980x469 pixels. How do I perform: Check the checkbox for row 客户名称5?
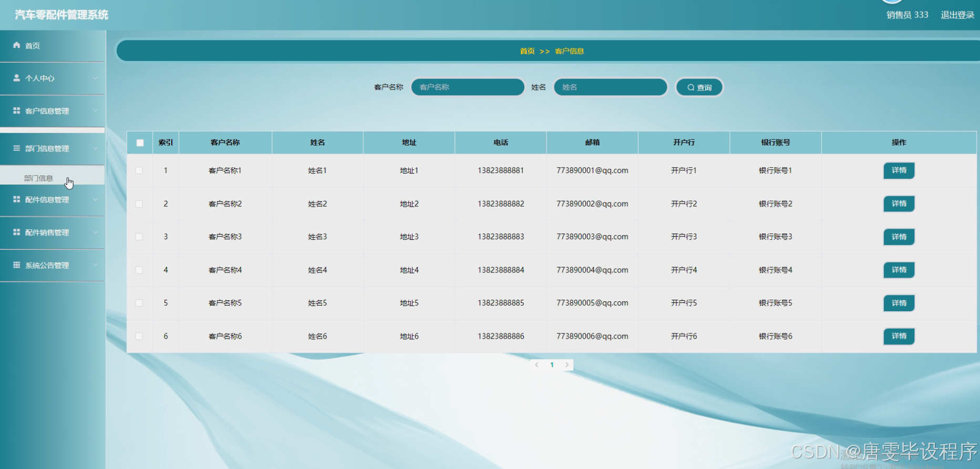coord(139,303)
